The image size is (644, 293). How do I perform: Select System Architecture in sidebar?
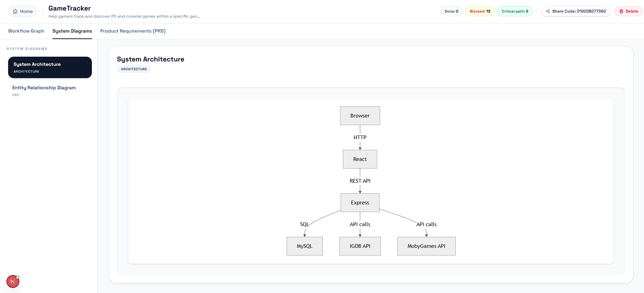click(x=50, y=67)
